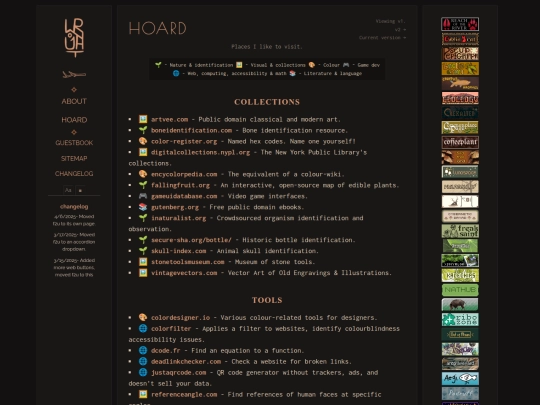This screenshot has width=540, height=405.
Task: Click the 'Nature & identification' legend label
Action: 201,65
